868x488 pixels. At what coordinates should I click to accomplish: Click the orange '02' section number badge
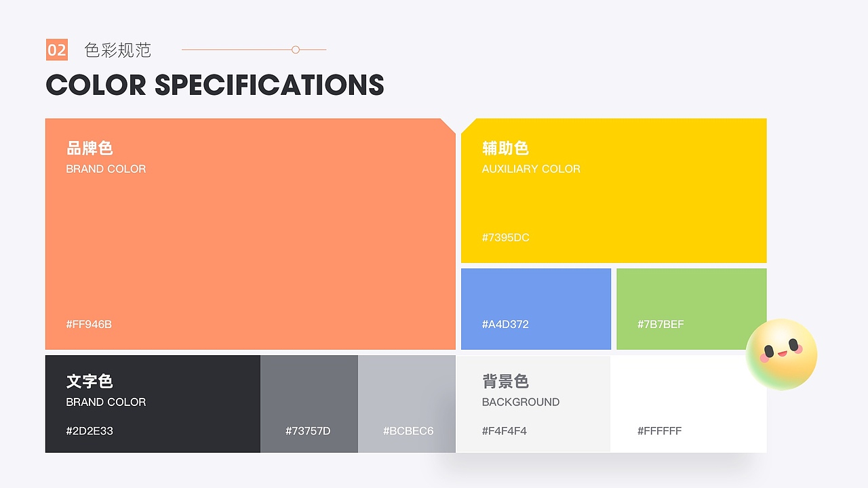click(x=57, y=49)
